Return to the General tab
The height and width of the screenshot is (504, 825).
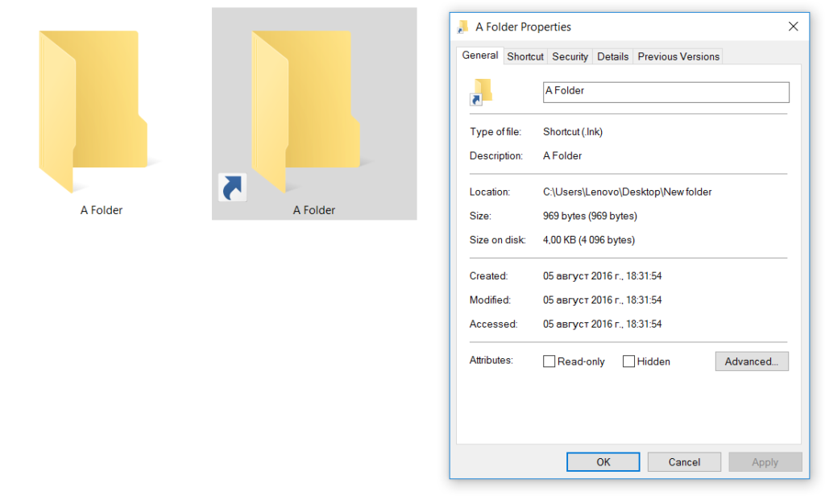[480, 56]
